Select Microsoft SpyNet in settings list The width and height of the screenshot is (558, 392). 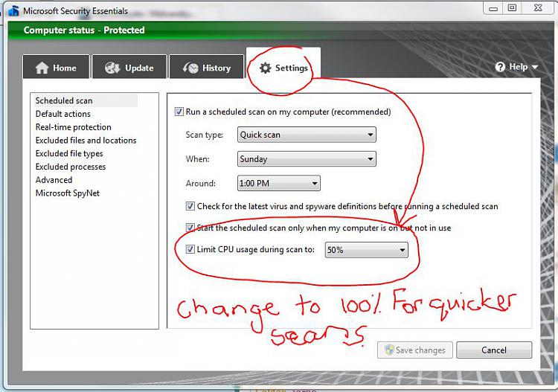(x=67, y=193)
